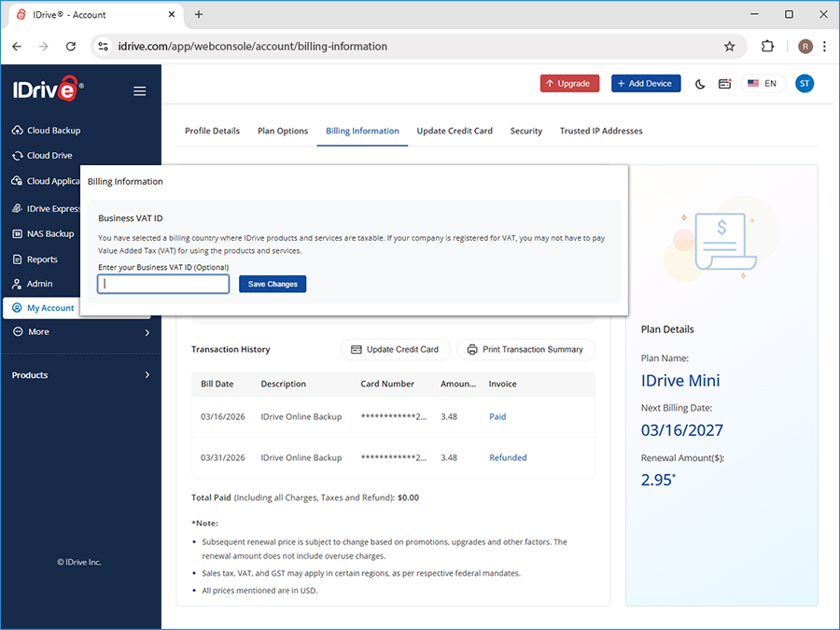Click the Total Paid $0.00 value
This screenshot has width=840, height=630.
pyautogui.click(x=408, y=497)
